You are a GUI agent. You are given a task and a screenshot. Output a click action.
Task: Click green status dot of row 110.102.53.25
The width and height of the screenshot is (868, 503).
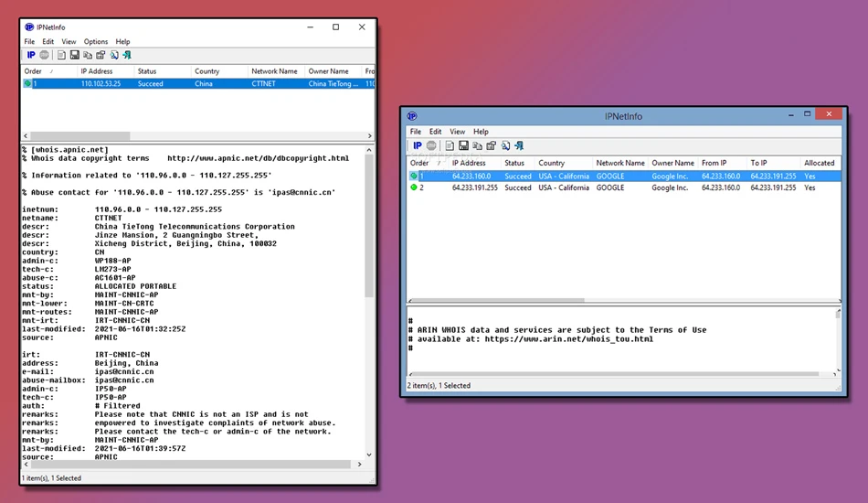pos(27,83)
